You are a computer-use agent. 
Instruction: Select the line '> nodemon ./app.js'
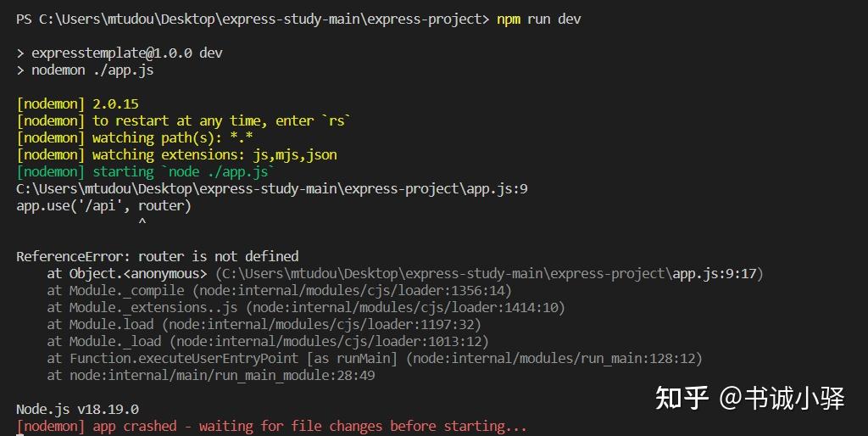tap(85, 70)
